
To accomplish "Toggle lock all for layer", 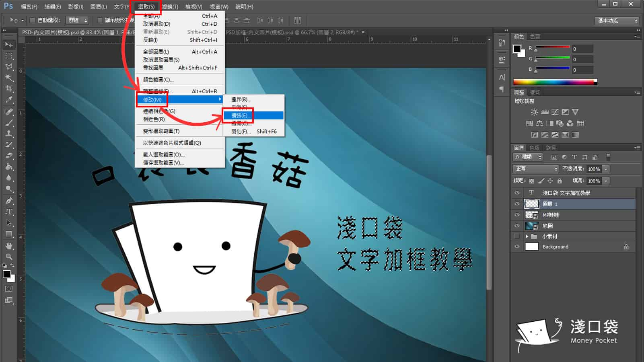I will coord(560,181).
